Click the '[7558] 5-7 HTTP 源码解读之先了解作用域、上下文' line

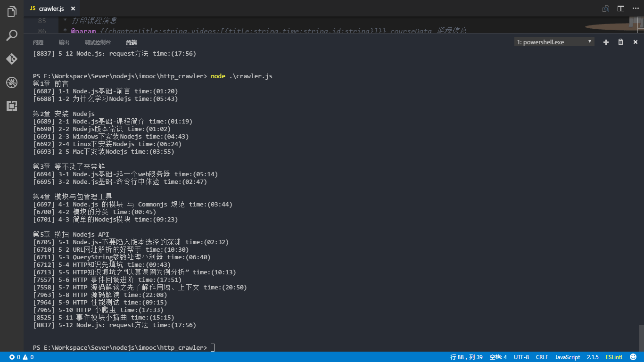pos(140,288)
